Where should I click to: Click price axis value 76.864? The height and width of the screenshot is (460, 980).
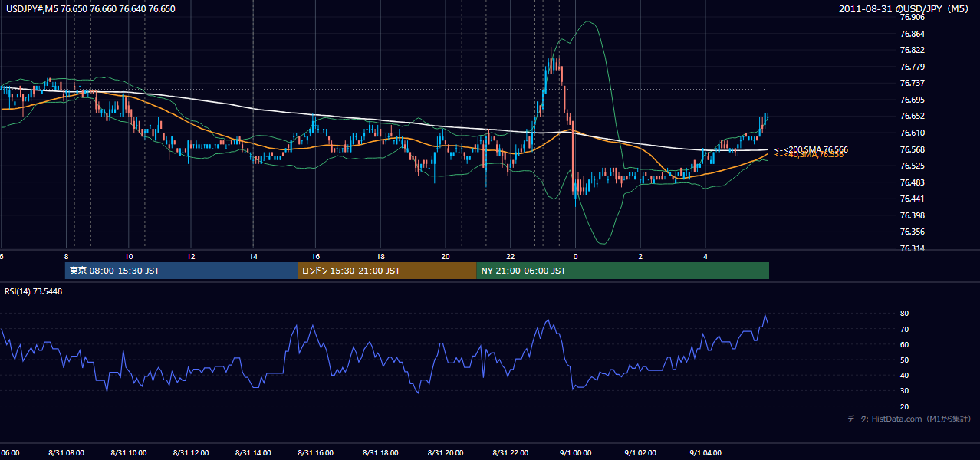click(x=913, y=34)
